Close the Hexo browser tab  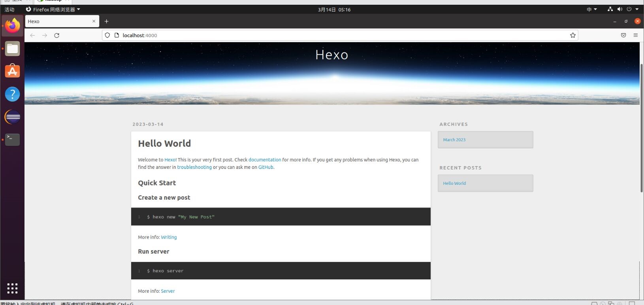(94, 21)
